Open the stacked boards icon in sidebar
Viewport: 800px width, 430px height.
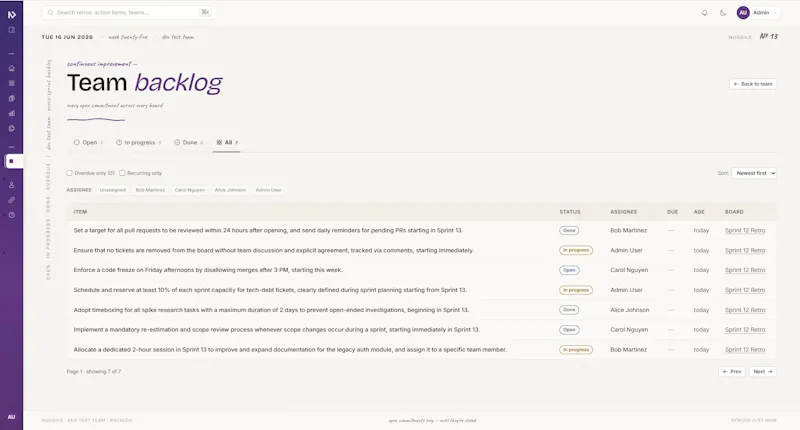click(x=11, y=98)
